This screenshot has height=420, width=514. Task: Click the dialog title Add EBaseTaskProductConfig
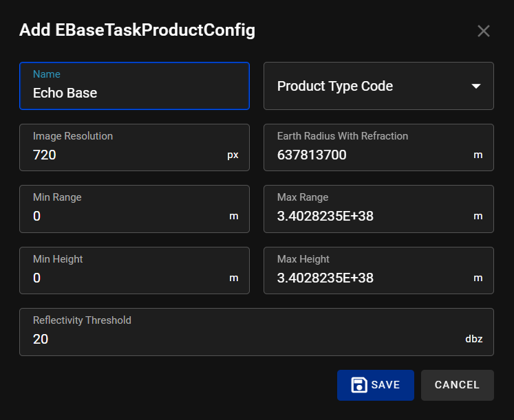tap(137, 30)
